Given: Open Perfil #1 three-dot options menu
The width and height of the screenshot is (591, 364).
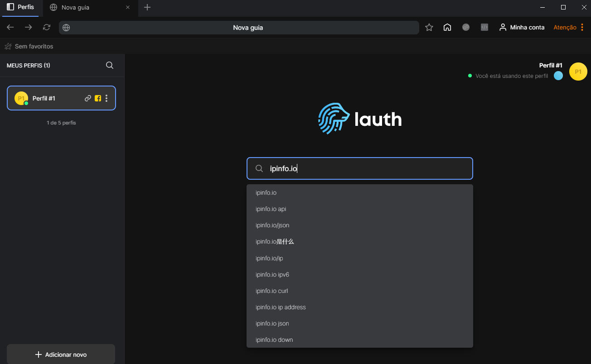Looking at the screenshot, I should [107, 98].
